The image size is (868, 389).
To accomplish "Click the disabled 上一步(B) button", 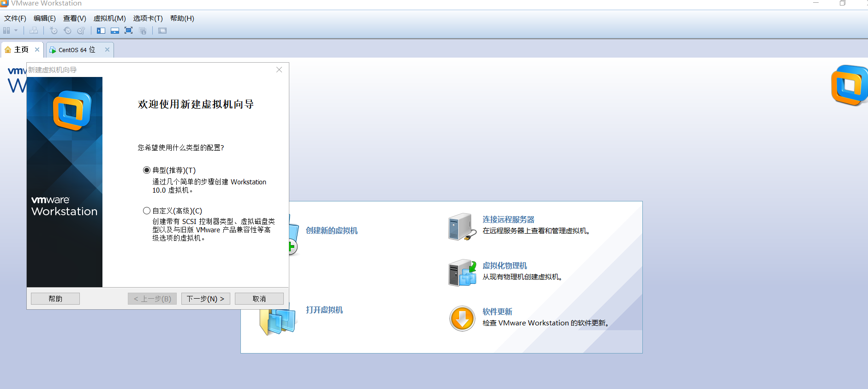I will coord(152,299).
